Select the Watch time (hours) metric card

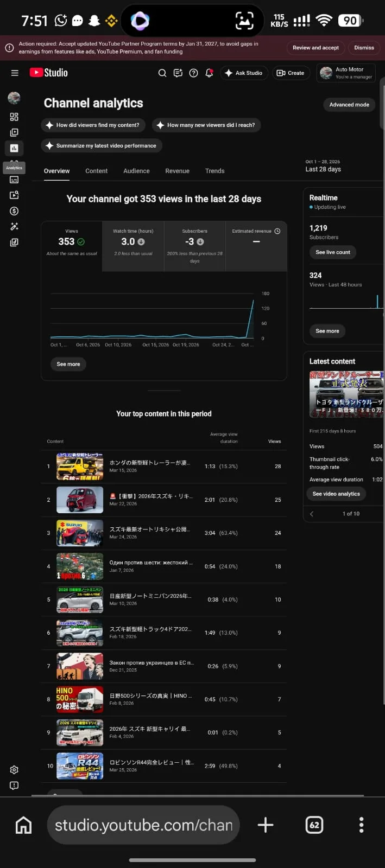[133, 246]
